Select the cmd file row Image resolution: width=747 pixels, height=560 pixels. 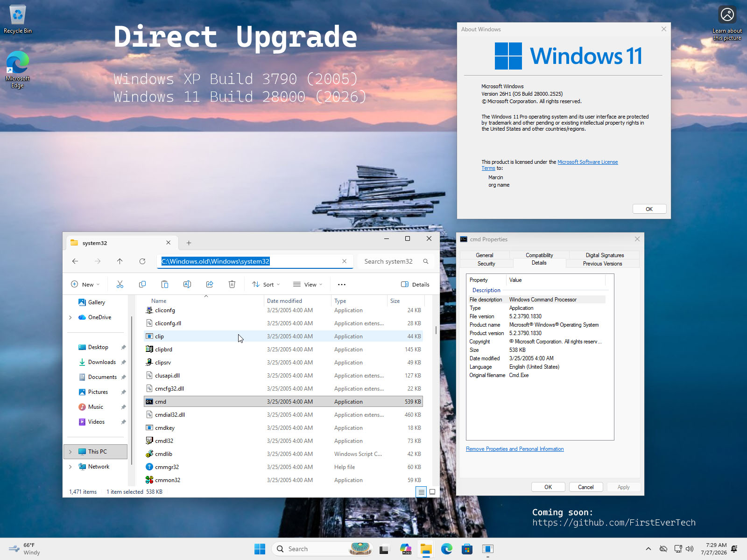coord(283,401)
